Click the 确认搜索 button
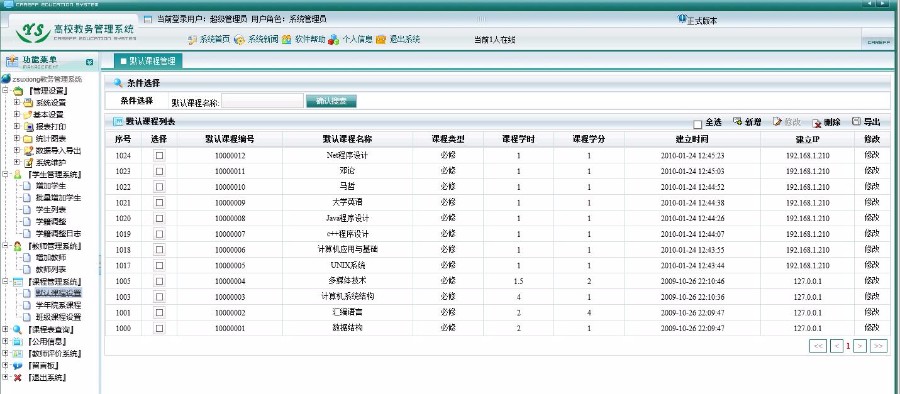This screenshot has width=900, height=394. click(x=331, y=101)
